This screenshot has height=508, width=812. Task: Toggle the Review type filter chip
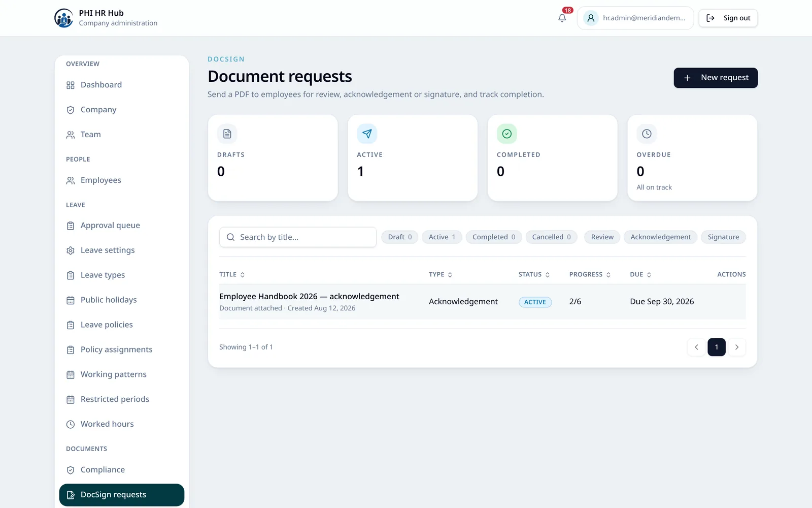coord(602,237)
